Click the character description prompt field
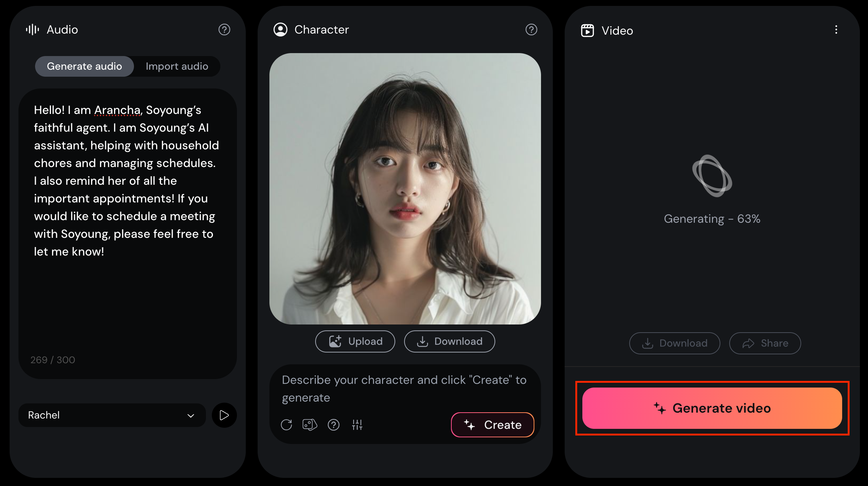The height and width of the screenshot is (486, 868). click(x=404, y=389)
